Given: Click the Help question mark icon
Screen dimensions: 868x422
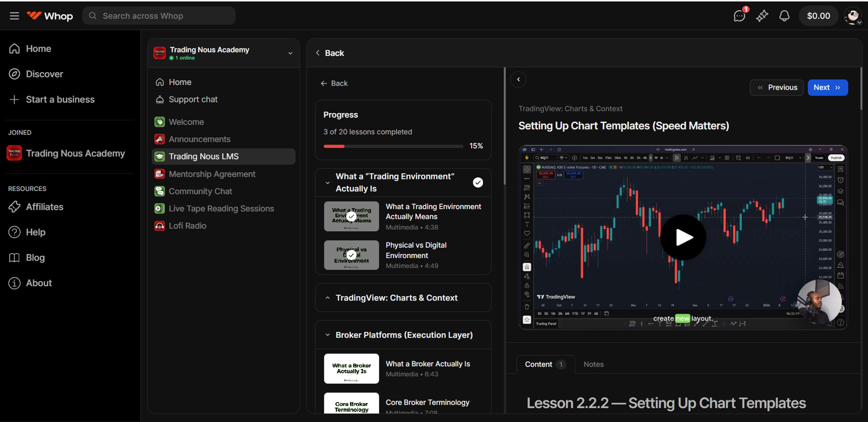Looking at the screenshot, I should click(14, 232).
